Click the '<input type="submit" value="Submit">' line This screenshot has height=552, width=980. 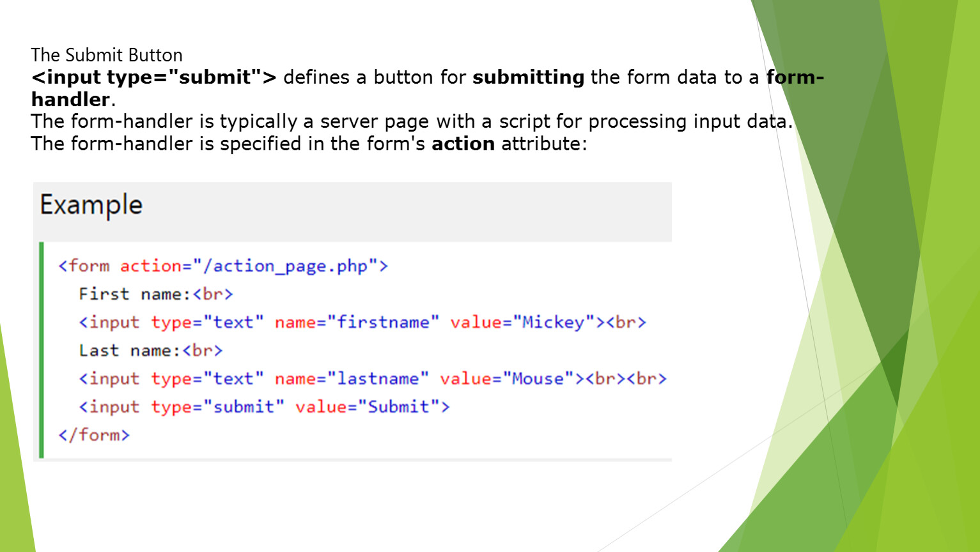[264, 407]
